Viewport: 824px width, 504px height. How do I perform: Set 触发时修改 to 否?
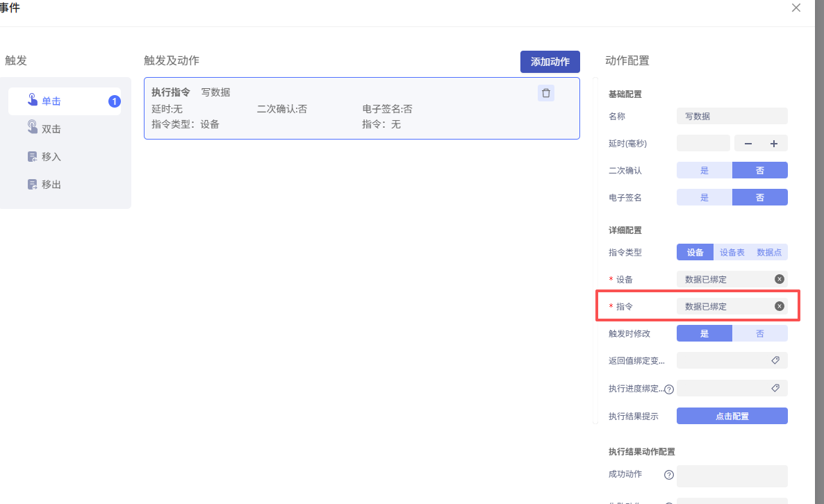(x=759, y=333)
